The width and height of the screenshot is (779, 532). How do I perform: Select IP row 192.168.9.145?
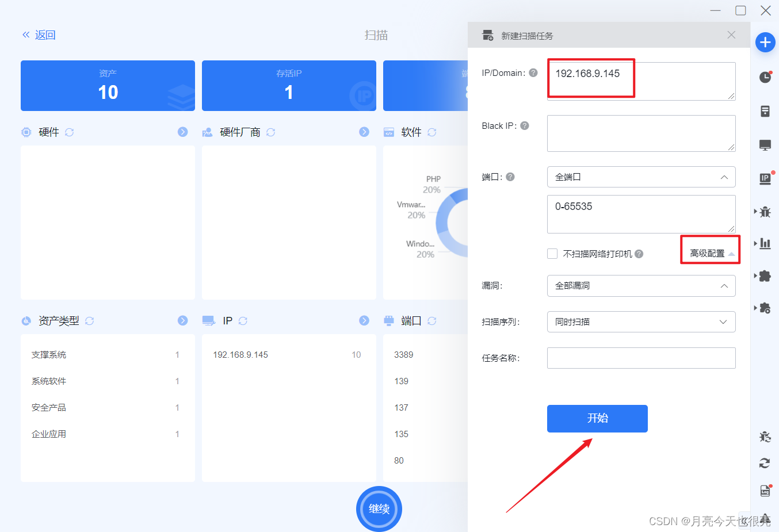click(x=289, y=355)
